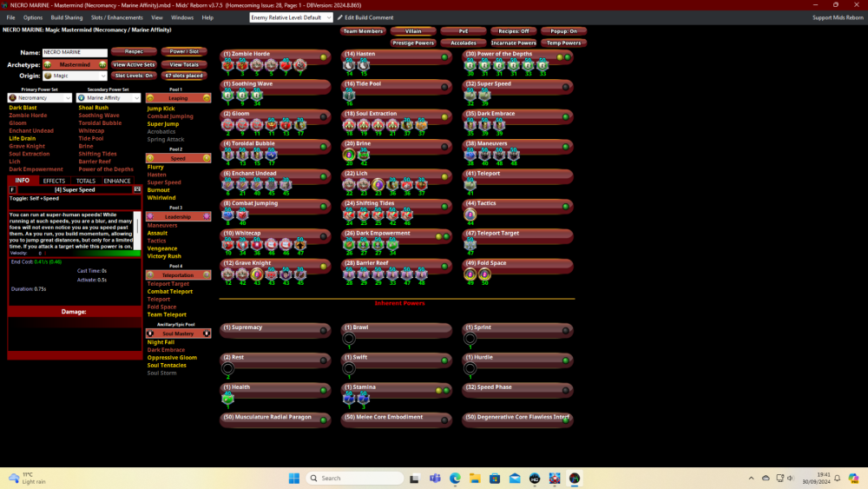
Task: Click the Health inherent power's enhancement slot
Action: coord(227,399)
